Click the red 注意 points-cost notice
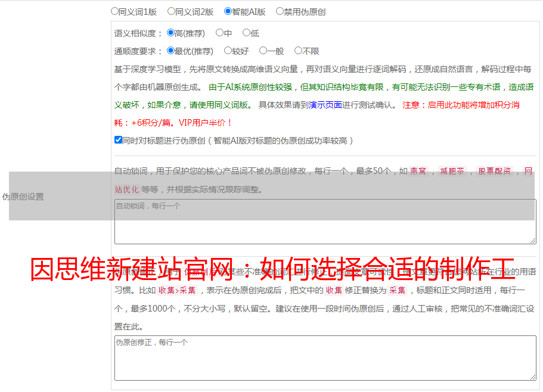The width and height of the screenshot is (543, 392). click(x=317, y=114)
